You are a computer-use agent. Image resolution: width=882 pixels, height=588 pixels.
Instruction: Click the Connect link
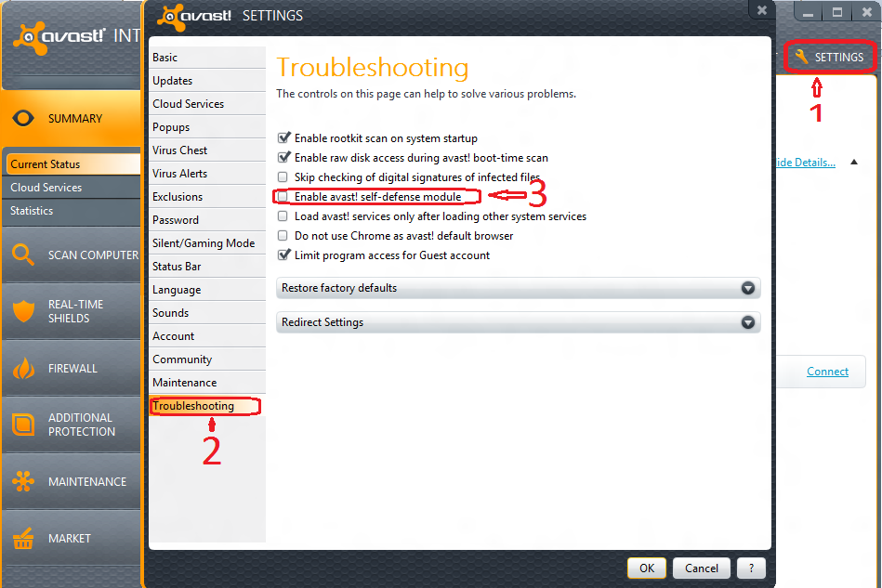click(x=827, y=372)
